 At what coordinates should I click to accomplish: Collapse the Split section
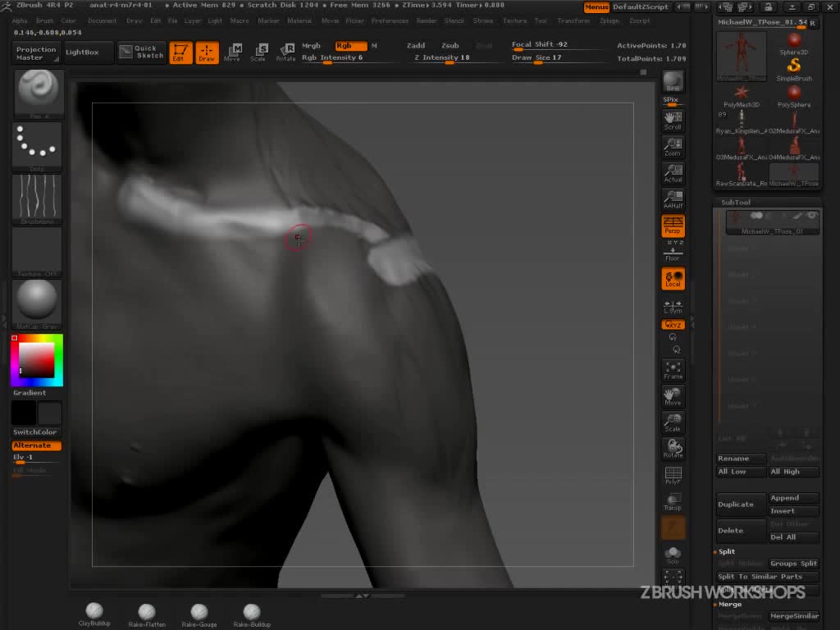[x=727, y=551]
